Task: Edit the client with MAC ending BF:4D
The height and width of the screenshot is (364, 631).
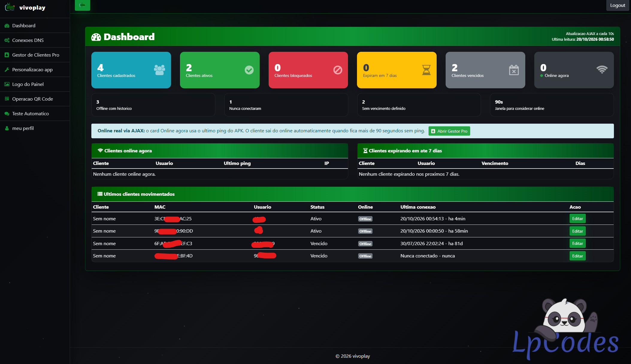Action: tap(577, 256)
